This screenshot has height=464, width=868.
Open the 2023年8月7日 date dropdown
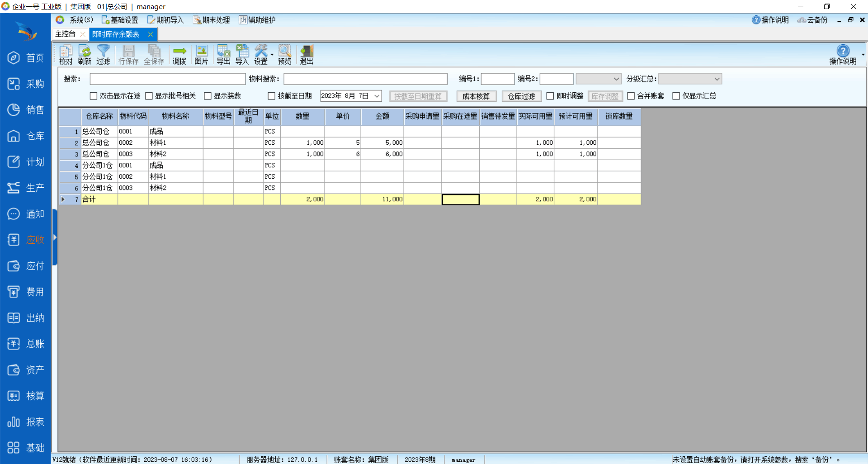pyautogui.click(x=377, y=96)
